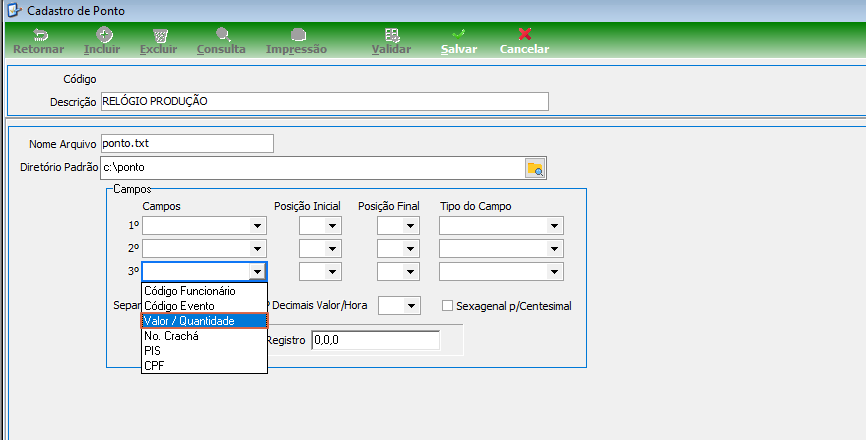866x440 pixels.
Task: Click the Retornar toolbar icon
Action: point(40,35)
